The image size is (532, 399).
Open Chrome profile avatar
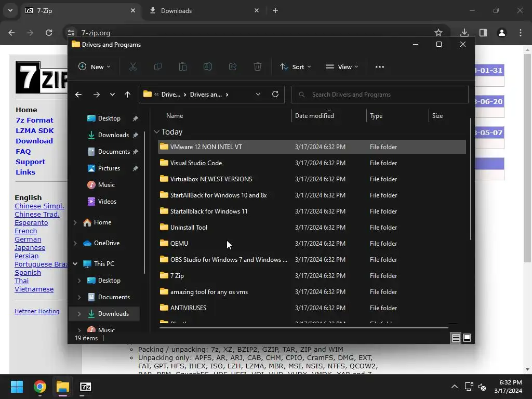(502, 33)
